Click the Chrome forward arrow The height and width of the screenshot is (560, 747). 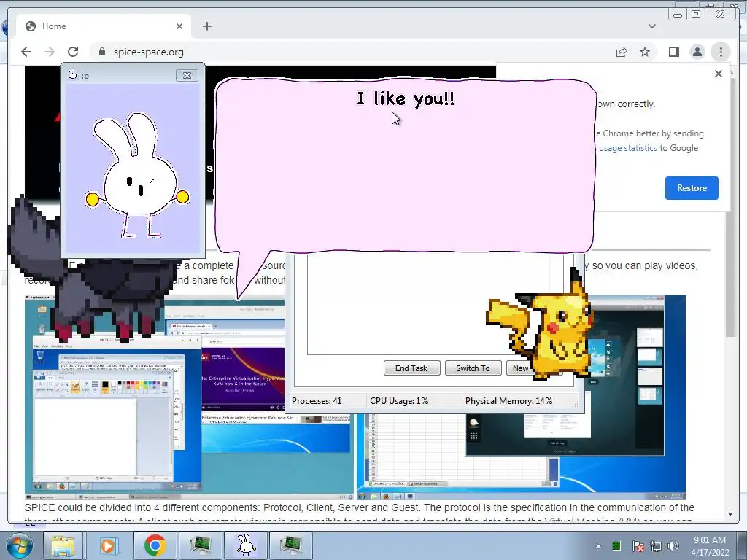(x=50, y=52)
